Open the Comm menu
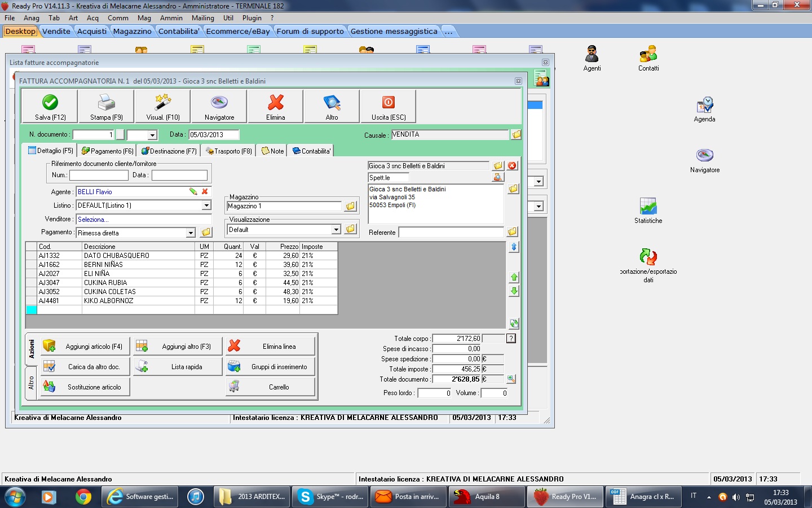Viewport: 812px width, 508px height. pos(118,18)
